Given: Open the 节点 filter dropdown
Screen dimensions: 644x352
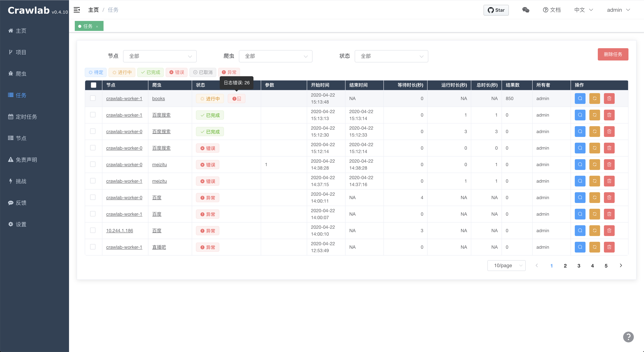Looking at the screenshot, I should point(160,56).
